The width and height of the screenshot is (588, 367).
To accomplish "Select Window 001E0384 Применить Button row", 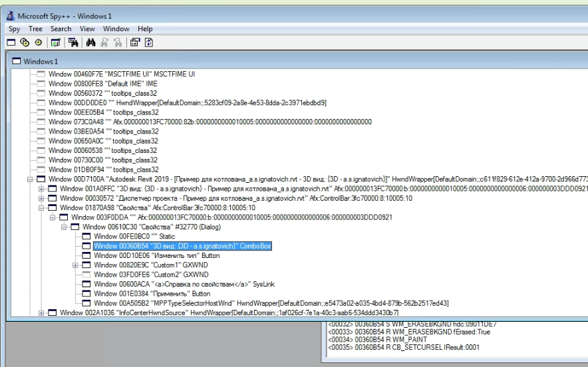I will tap(152, 294).
